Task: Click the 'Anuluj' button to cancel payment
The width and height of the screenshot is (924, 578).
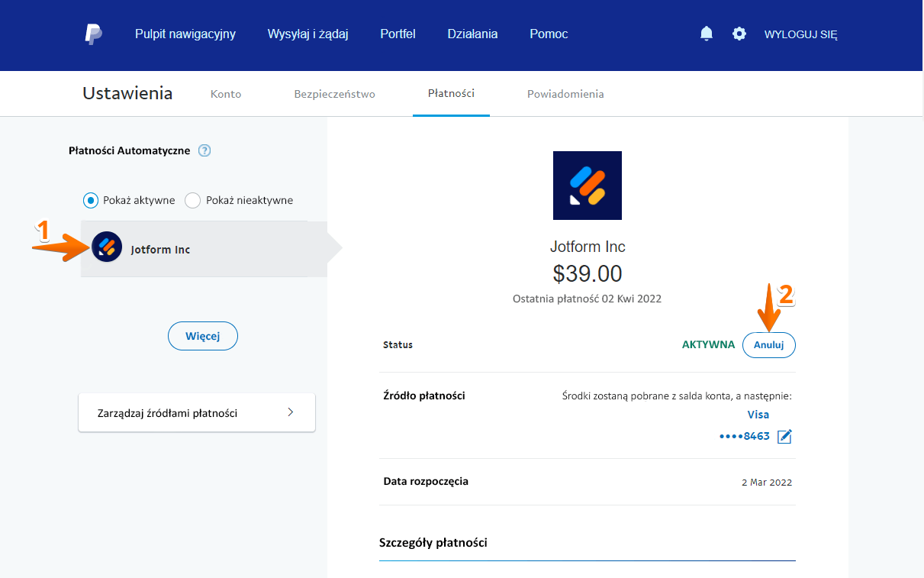Action: pos(768,345)
